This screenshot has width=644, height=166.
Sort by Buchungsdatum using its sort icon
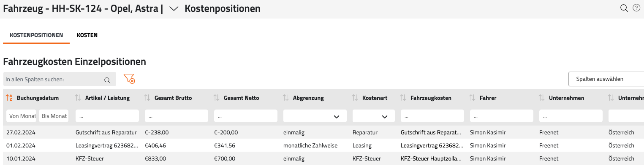click(x=9, y=98)
